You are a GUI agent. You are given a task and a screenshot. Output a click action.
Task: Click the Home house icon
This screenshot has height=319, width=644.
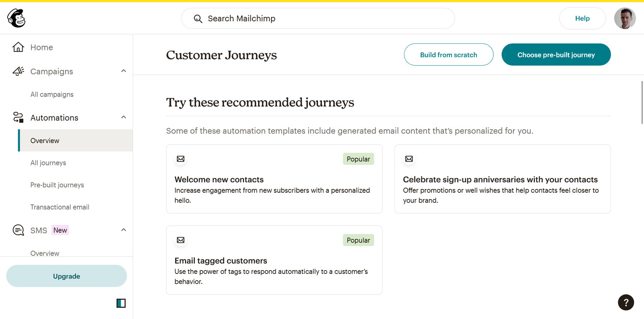click(18, 47)
